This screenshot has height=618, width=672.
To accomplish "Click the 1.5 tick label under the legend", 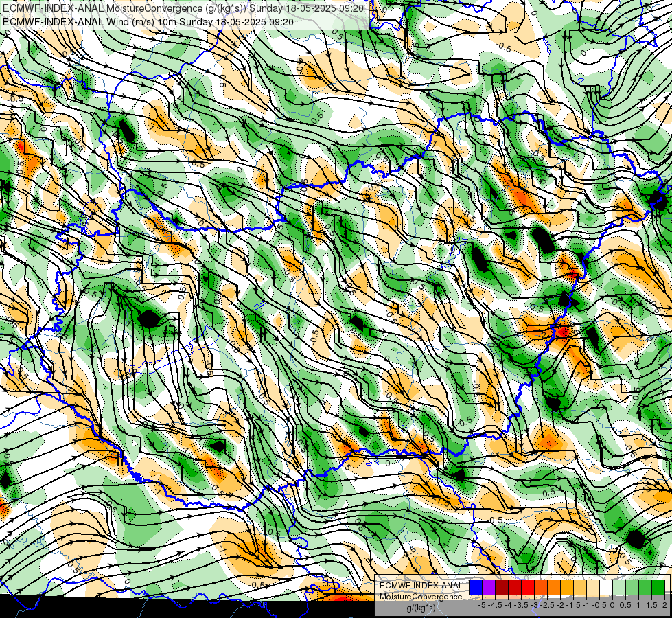I will click(651, 605).
